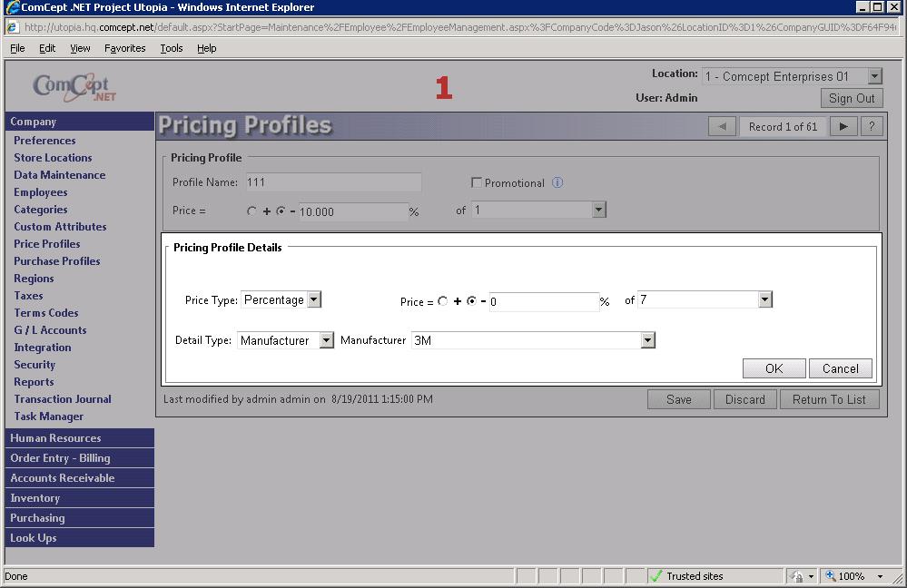Open Store Locations in sidebar
The height and width of the screenshot is (588, 907).
pos(53,158)
